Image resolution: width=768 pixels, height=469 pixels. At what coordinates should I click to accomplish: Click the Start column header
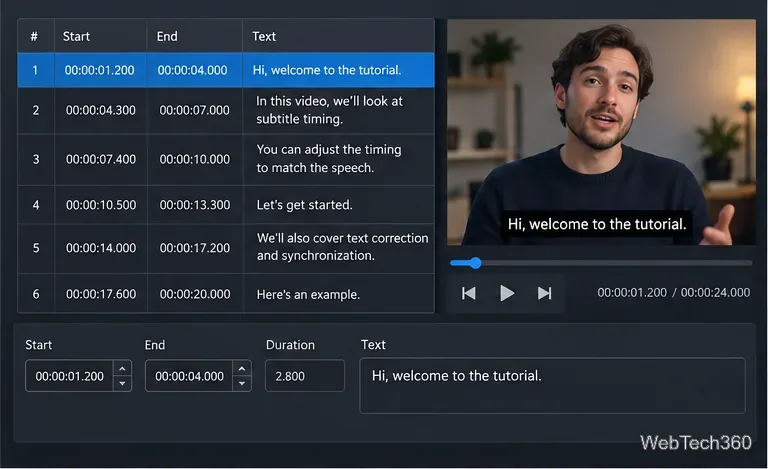pos(76,36)
